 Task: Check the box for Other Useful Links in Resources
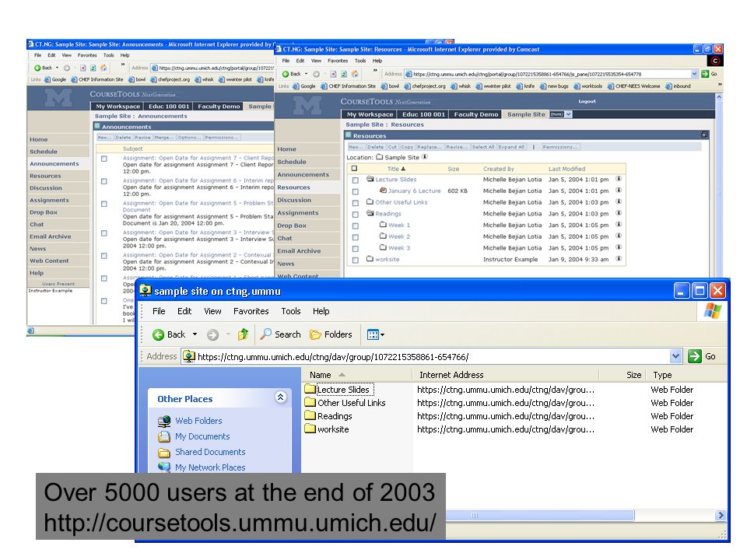coord(356,203)
